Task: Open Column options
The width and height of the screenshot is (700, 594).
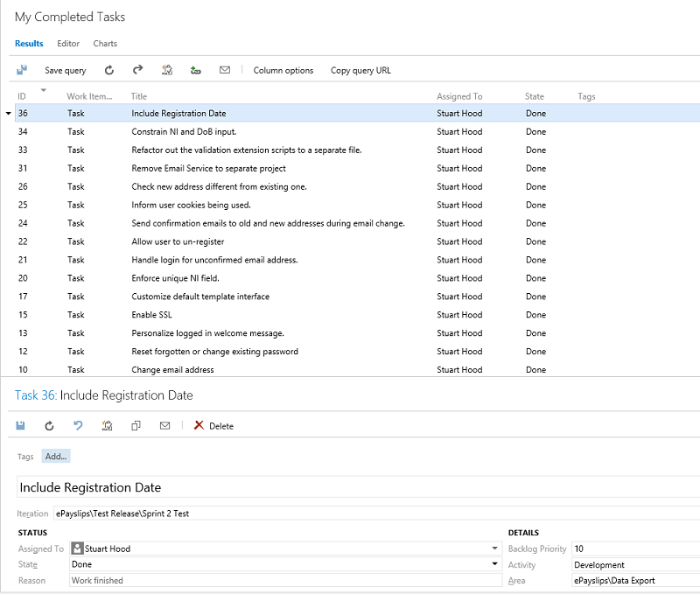Action: (283, 70)
